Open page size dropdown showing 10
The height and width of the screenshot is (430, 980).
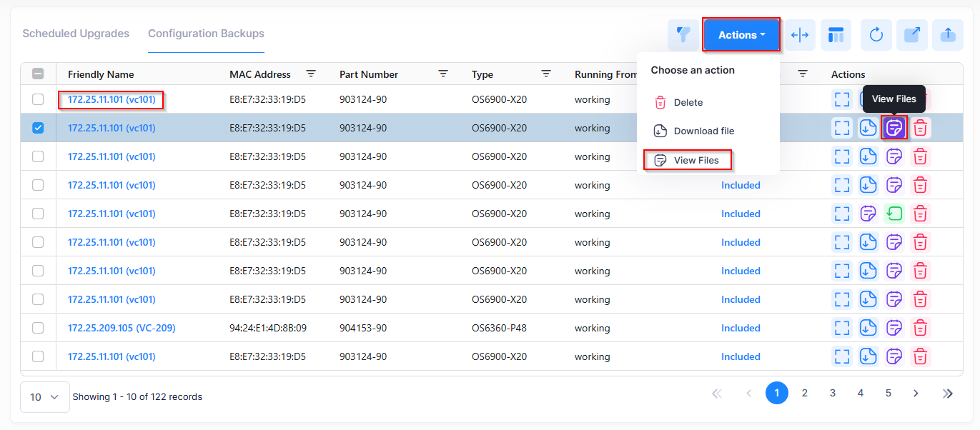point(44,397)
